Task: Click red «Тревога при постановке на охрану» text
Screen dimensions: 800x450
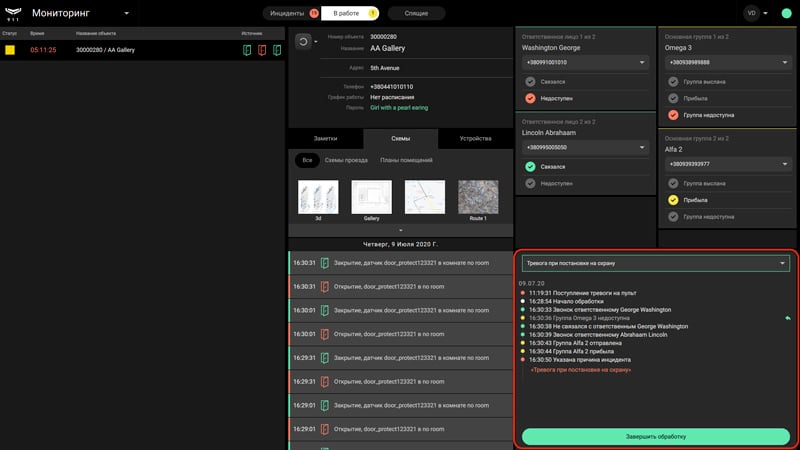Action: pos(581,370)
